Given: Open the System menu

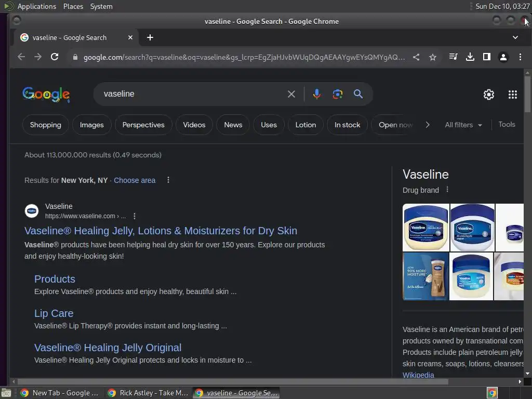Looking at the screenshot, I should (x=101, y=6).
